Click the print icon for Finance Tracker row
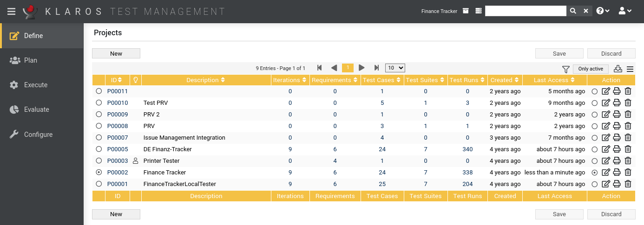The width and height of the screenshot is (644, 225). (617, 173)
